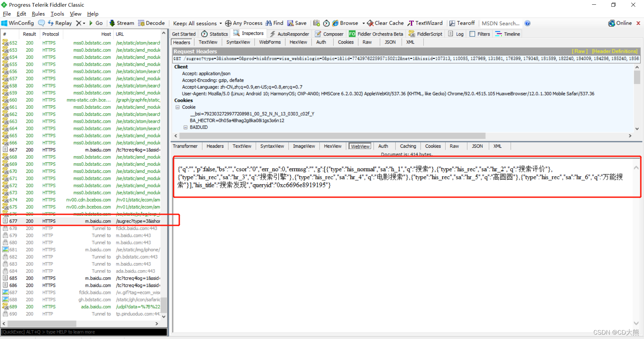
Task: Select the response Caching tab
Action: click(x=408, y=146)
